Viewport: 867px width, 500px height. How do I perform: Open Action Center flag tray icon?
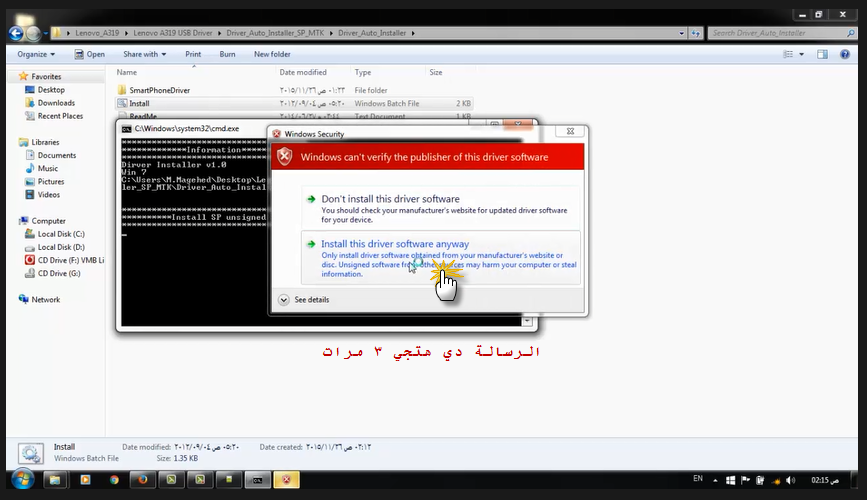coord(745,480)
